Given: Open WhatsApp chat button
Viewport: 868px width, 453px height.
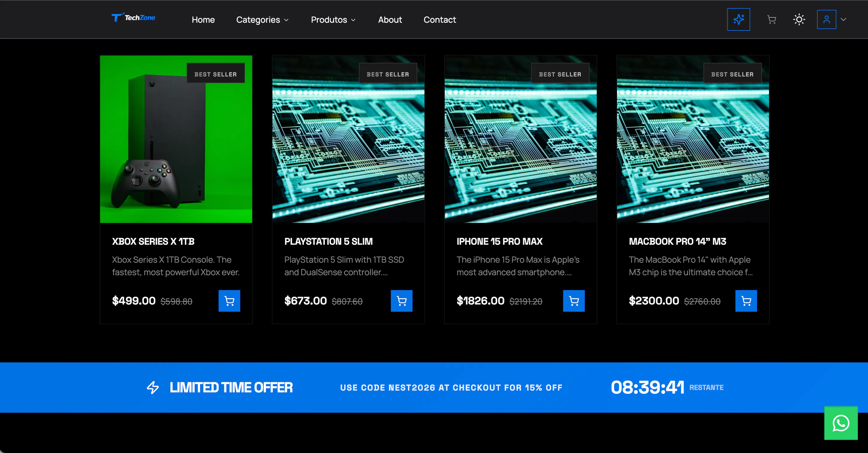Looking at the screenshot, I should click(841, 423).
